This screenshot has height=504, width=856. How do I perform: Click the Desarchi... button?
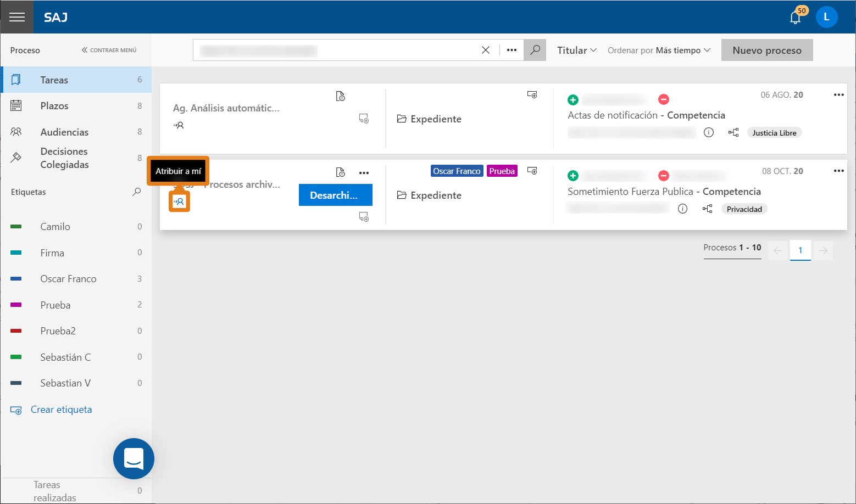[336, 195]
